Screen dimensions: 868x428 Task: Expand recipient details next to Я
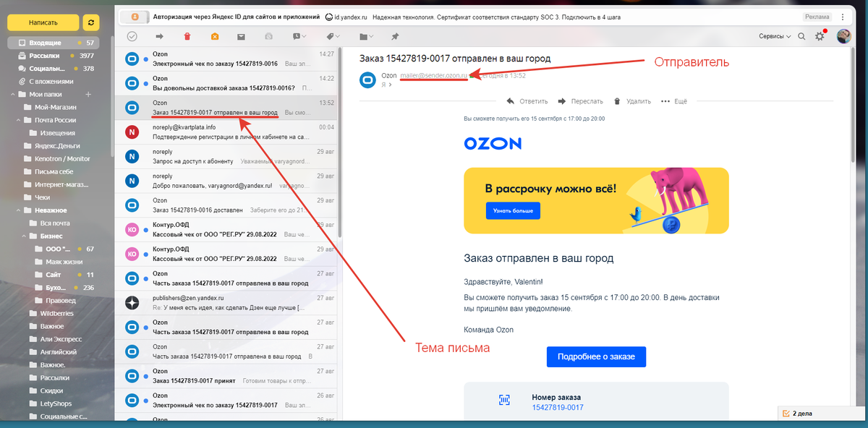pyautogui.click(x=390, y=85)
